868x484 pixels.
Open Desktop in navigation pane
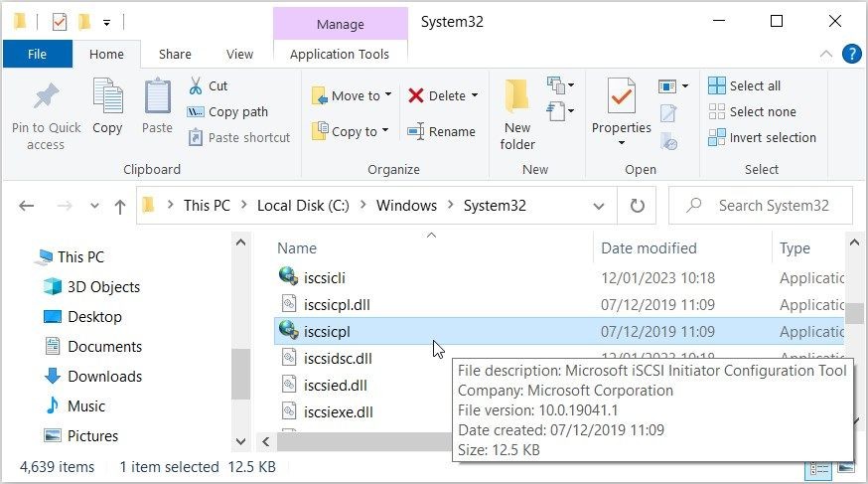(83, 317)
